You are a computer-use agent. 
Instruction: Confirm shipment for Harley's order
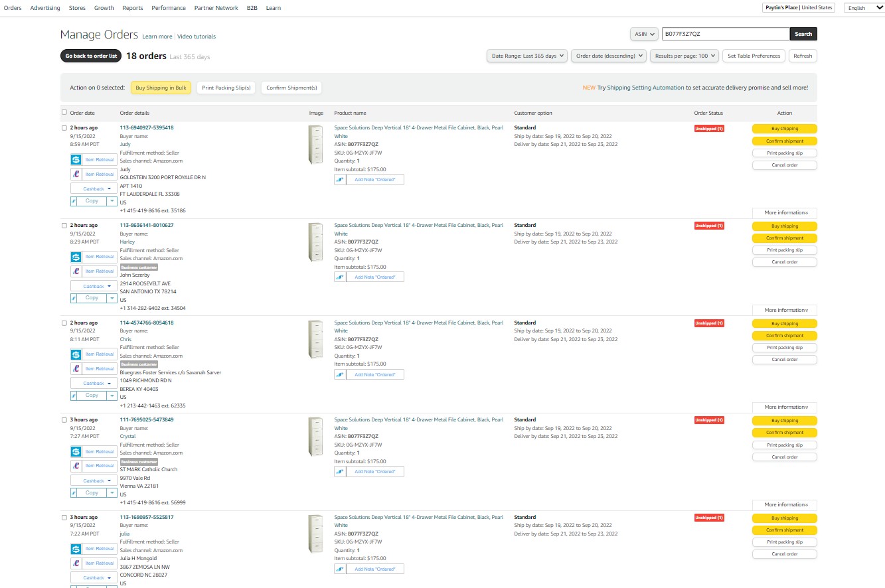[x=785, y=238]
